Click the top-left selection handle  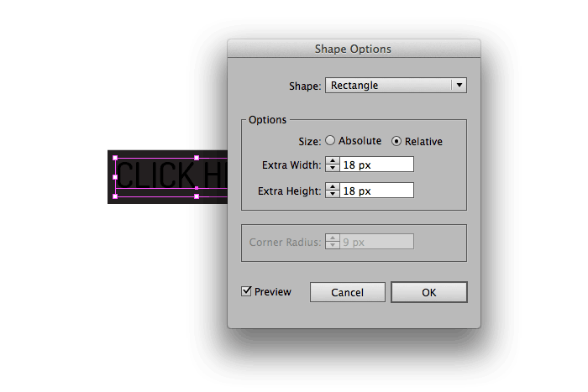click(x=115, y=158)
